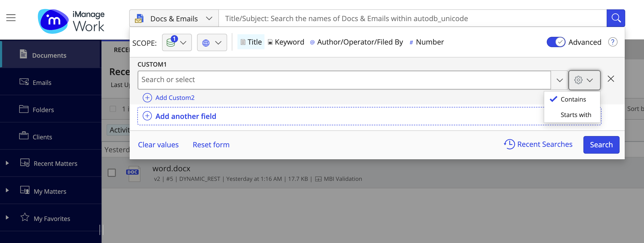The height and width of the screenshot is (243, 644).
Task: Open the Documents section in sidebar
Action: point(49,55)
